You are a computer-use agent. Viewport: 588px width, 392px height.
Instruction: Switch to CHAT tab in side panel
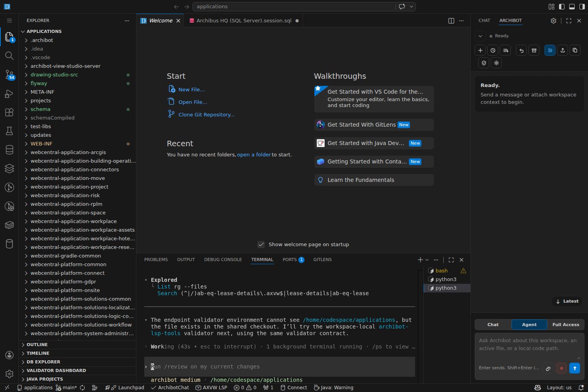click(x=484, y=20)
